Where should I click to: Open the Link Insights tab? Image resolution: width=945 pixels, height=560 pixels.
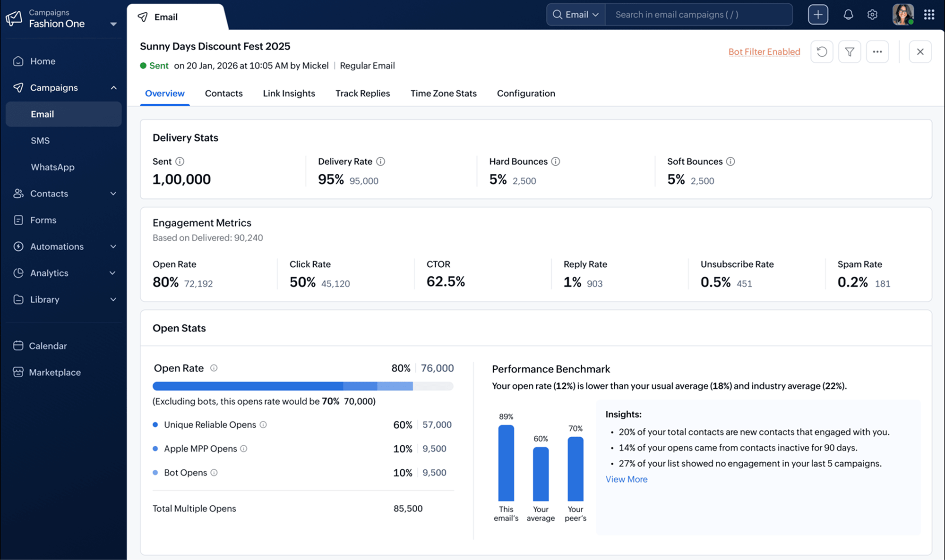(289, 93)
